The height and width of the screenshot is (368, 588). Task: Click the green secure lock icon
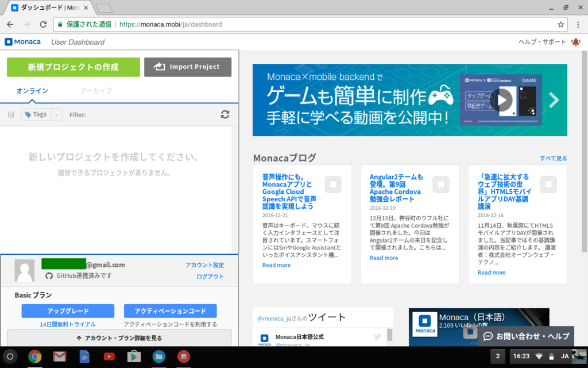tap(60, 24)
